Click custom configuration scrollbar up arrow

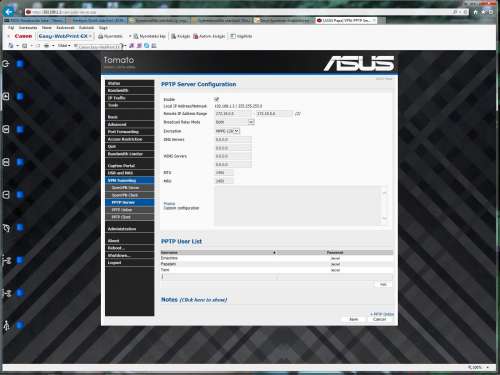point(384,192)
